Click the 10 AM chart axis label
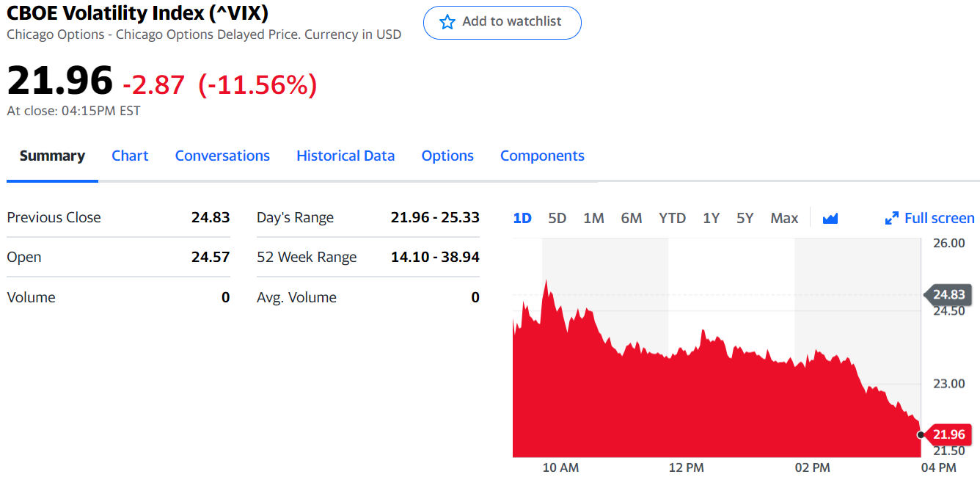The image size is (980, 477). [560, 467]
